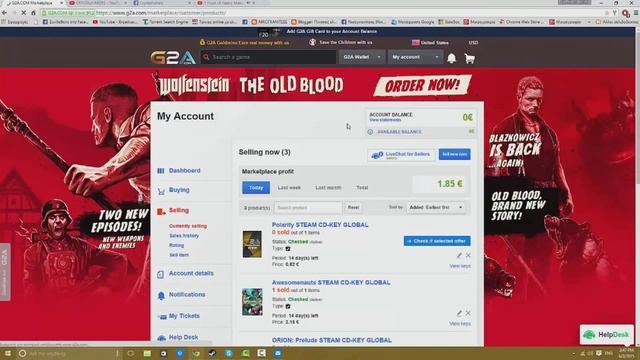Click the Selling sidebar icon

pyautogui.click(x=161, y=211)
